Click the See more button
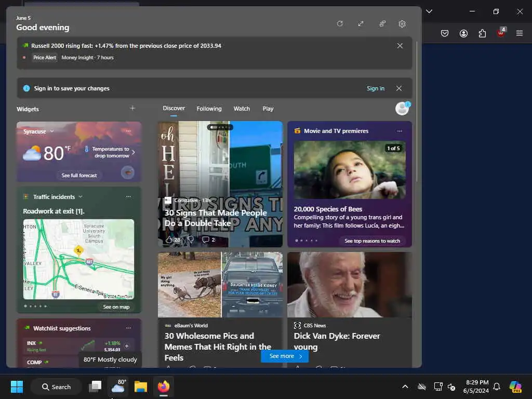This screenshot has height=399, width=532. pos(285,356)
